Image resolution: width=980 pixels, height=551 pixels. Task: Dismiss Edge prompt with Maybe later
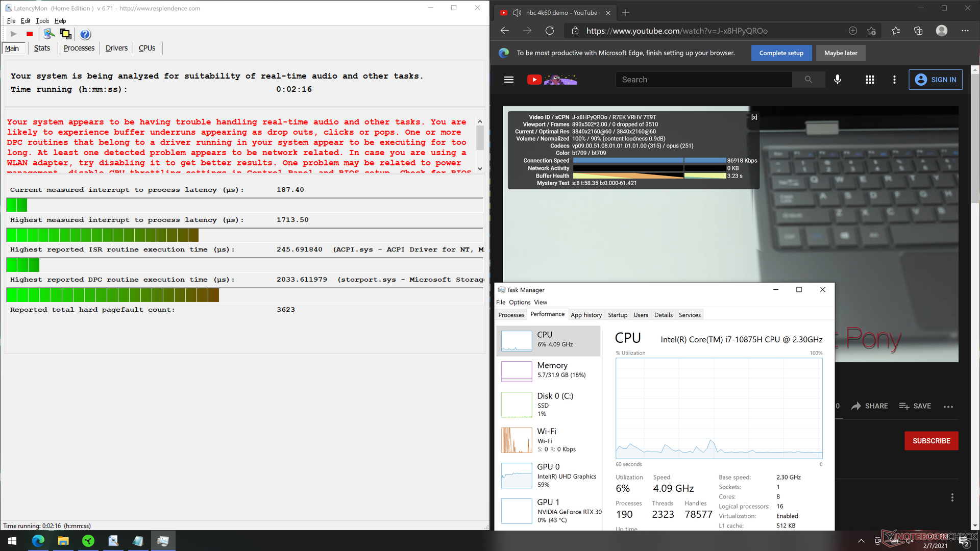[x=841, y=53]
